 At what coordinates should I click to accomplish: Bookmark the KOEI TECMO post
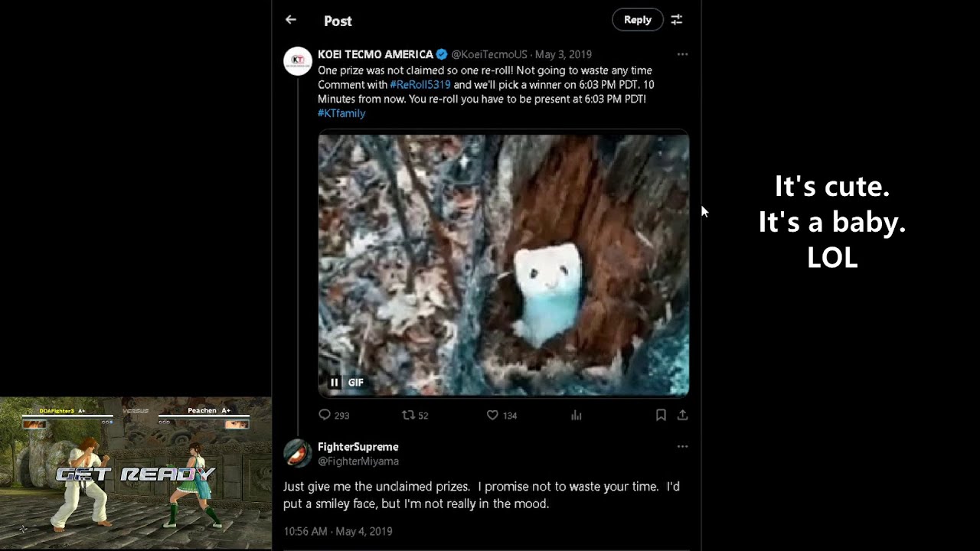[661, 415]
